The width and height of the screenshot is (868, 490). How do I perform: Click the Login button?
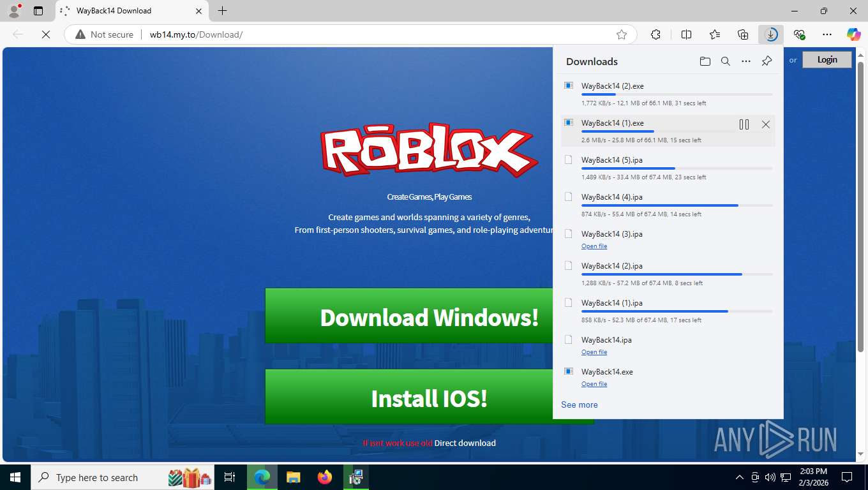(x=827, y=59)
